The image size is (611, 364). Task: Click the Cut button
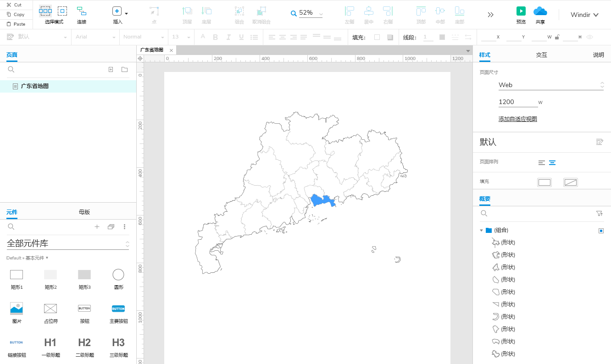point(14,5)
